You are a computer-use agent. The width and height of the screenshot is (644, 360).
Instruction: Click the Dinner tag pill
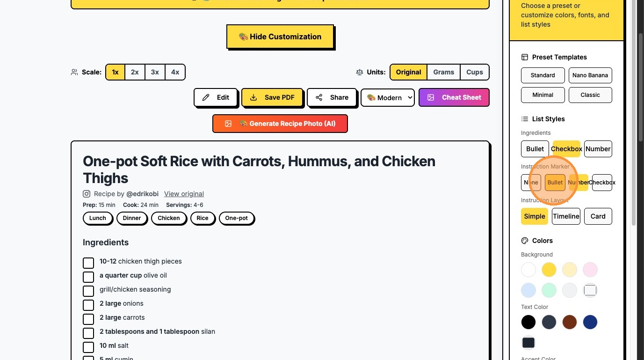pyautogui.click(x=132, y=218)
